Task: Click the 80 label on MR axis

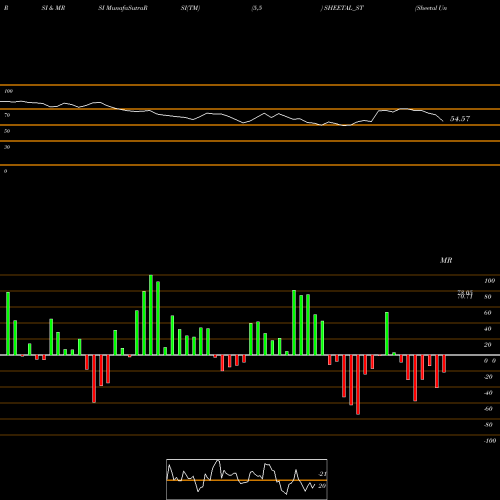Action: pyautogui.click(x=488, y=297)
